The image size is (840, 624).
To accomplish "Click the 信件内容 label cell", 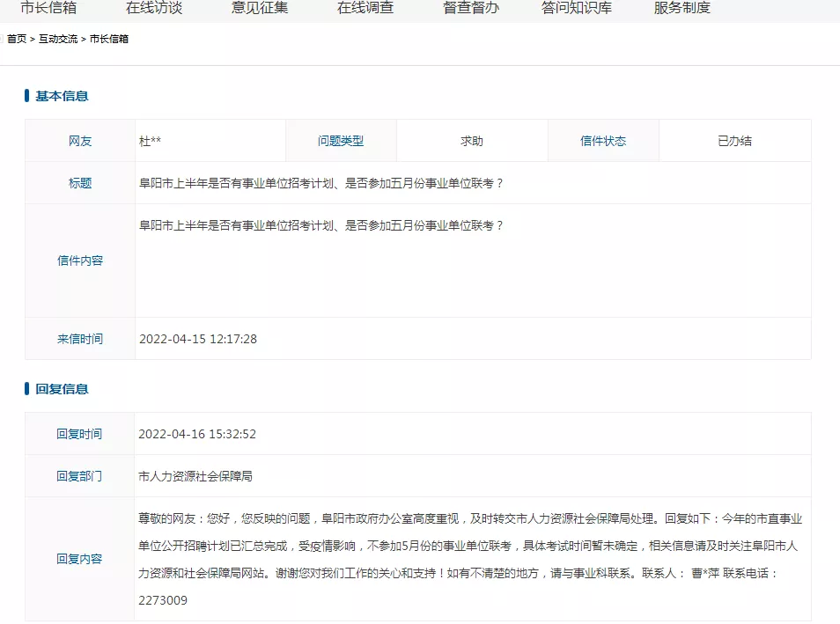I will click(x=80, y=261).
